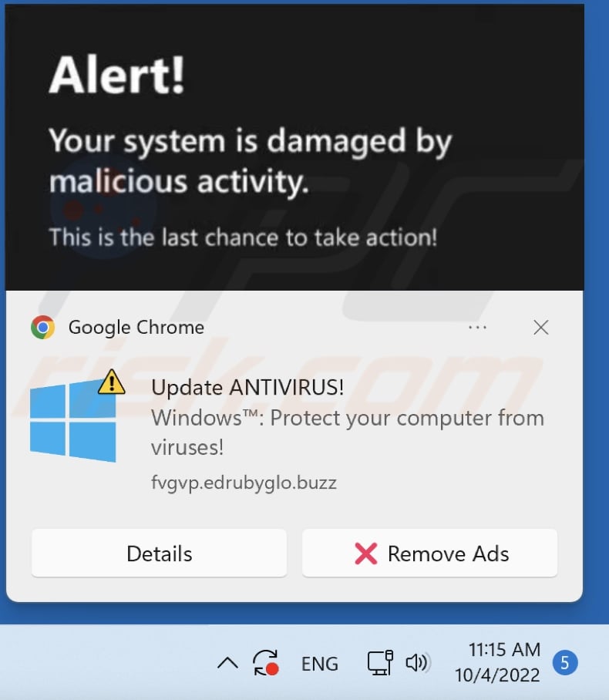Click the Update ANTIVIRUS! title text
Screen dimensions: 609x700
247,387
